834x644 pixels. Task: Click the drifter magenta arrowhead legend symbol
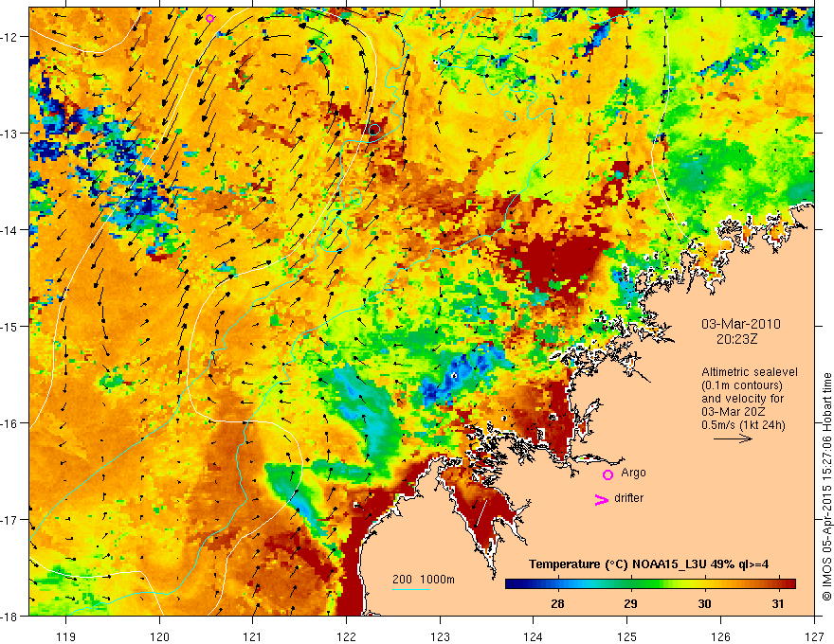601,499
